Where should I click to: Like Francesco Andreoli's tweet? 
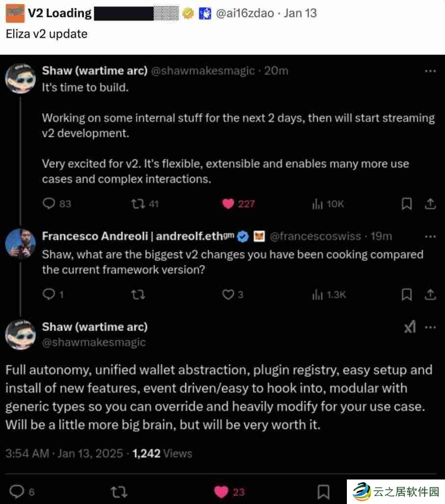(x=228, y=294)
